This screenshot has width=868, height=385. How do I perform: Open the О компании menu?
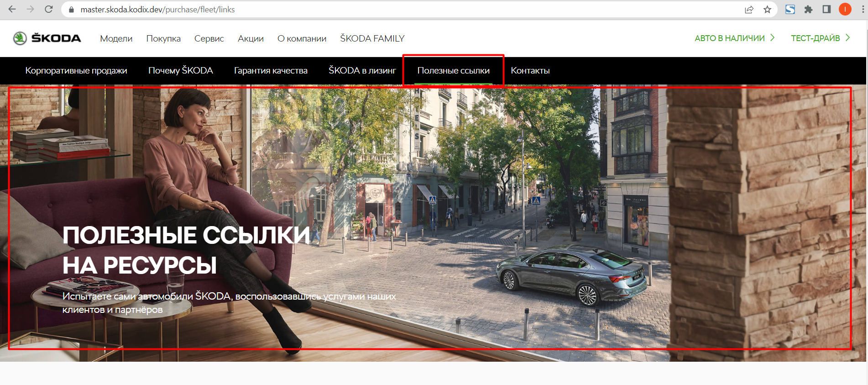302,38
